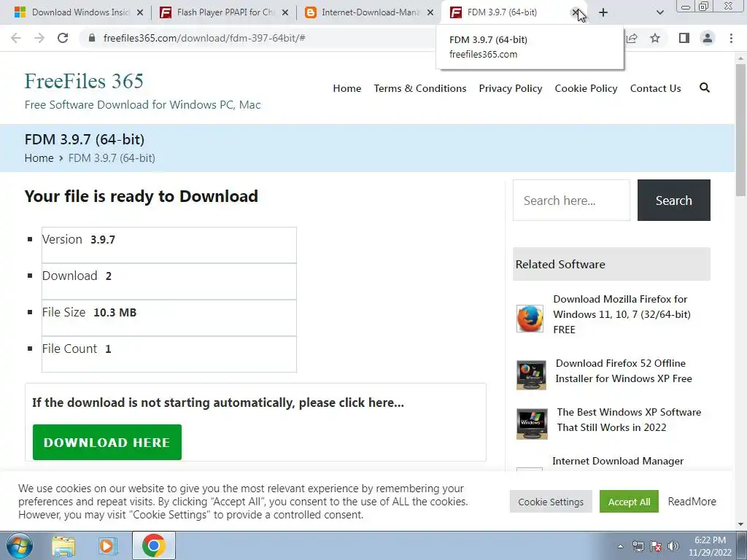Click the dark Search button
Image resolution: width=747 pixels, height=560 pixels.
tap(673, 200)
